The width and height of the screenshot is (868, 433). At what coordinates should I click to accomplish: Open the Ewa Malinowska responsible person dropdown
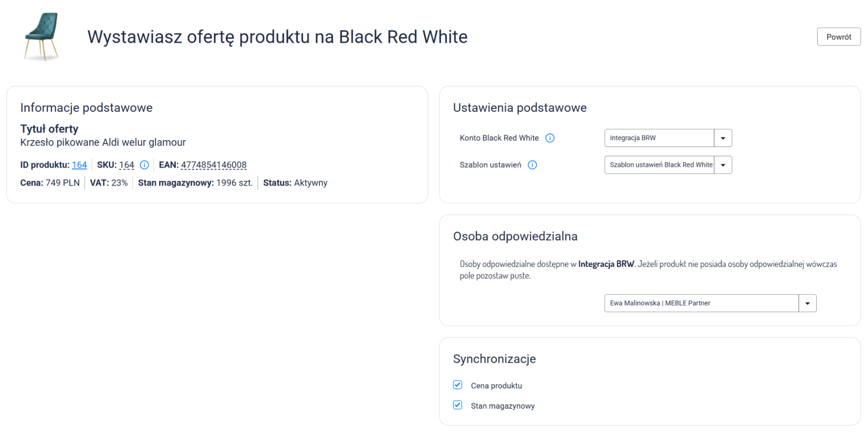pyautogui.click(x=701, y=303)
